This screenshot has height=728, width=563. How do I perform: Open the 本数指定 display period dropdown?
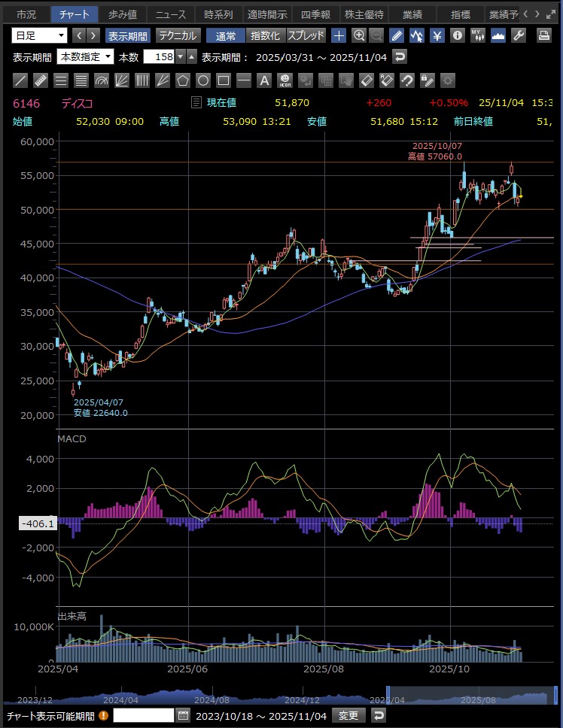(86, 57)
